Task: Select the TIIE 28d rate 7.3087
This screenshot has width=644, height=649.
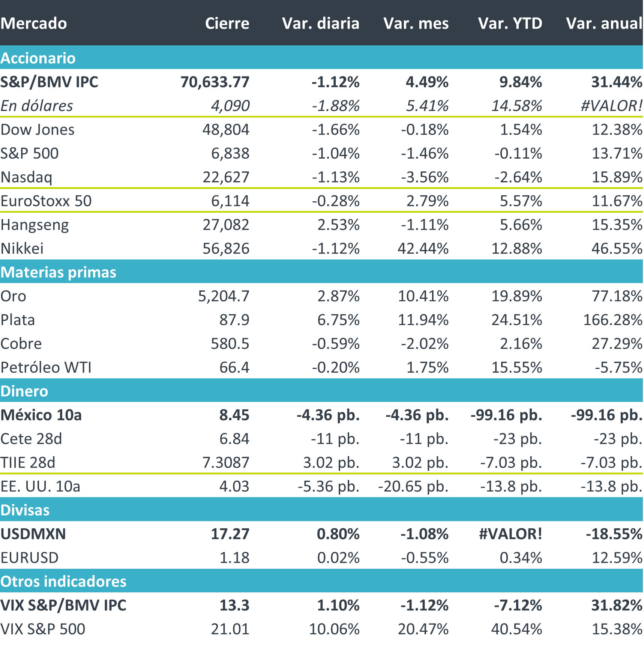Action: click(226, 462)
